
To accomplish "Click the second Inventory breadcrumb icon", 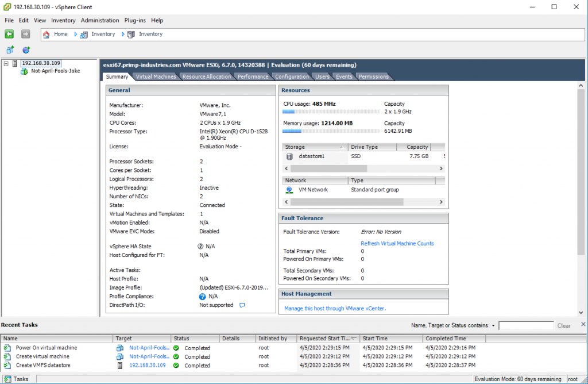I will (131, 34).
